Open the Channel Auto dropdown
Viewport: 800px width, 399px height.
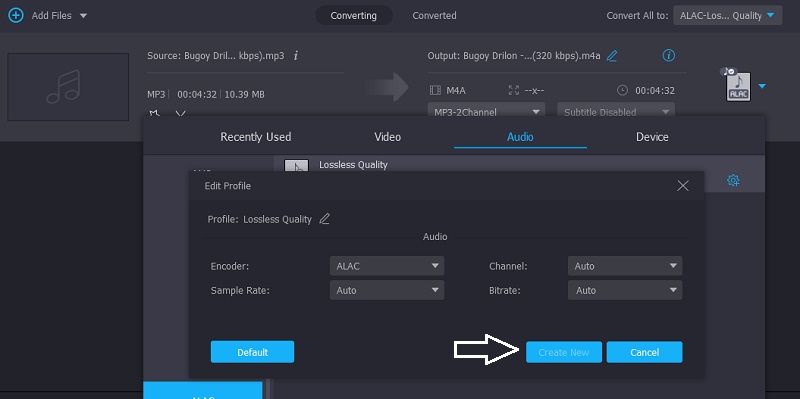[625, 266]
